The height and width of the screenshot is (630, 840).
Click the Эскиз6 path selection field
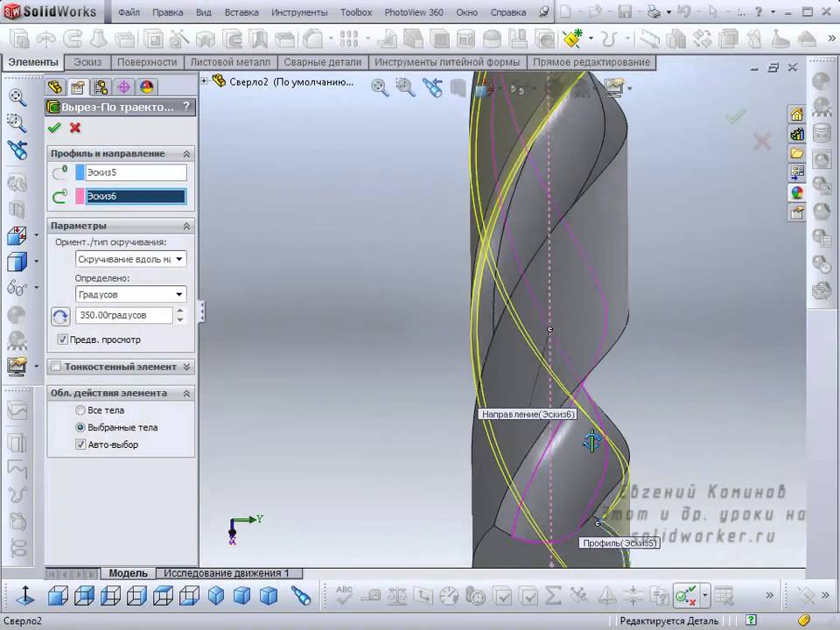coord(136,196)
